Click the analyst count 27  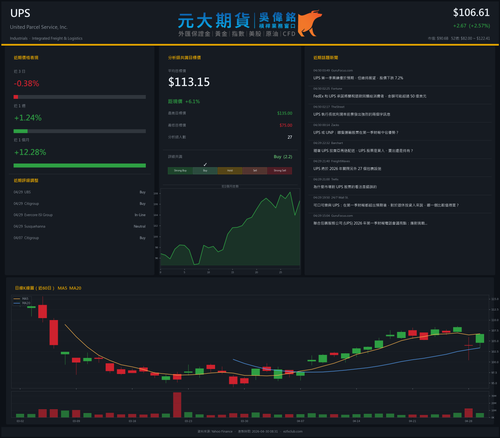(x=290, y=137)
